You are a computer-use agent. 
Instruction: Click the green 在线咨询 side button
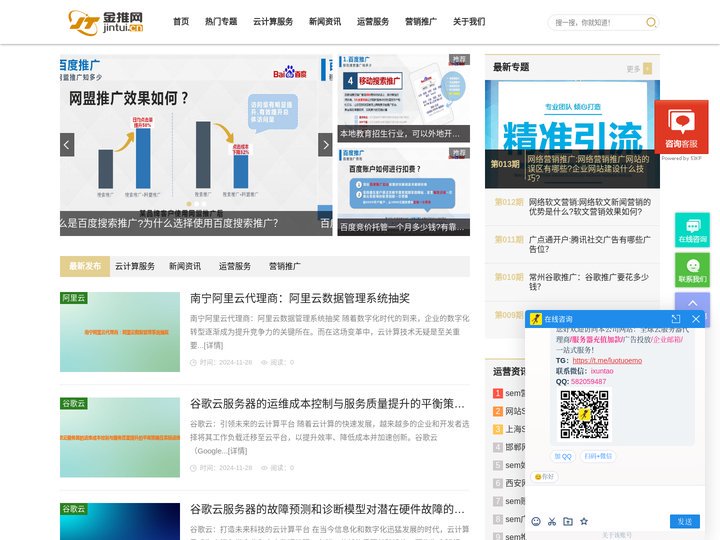692,230
